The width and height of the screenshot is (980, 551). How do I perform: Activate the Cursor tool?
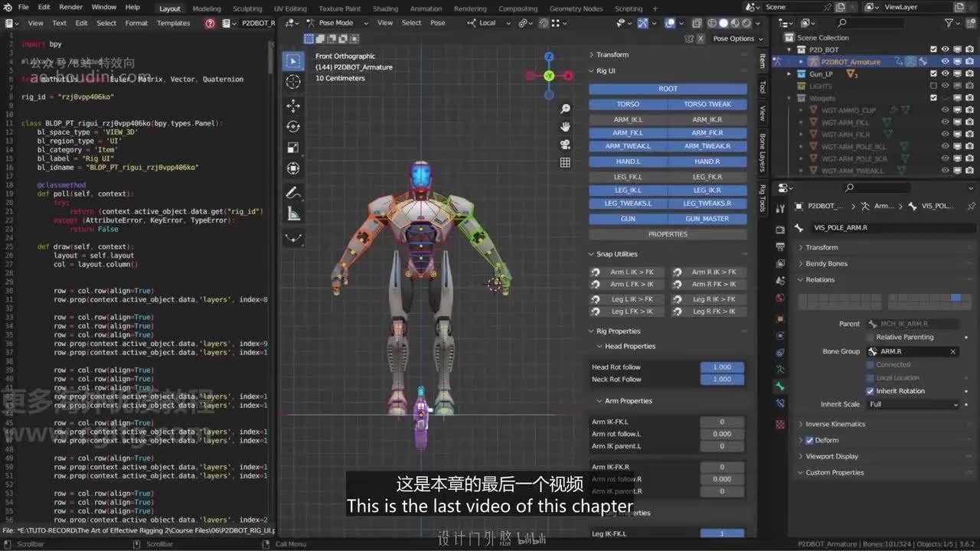(293, 82)
